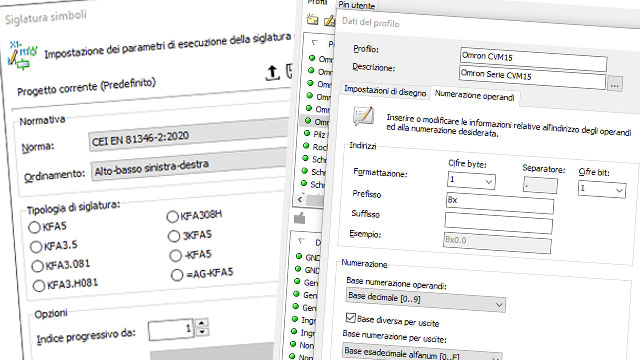The height and width of the screenshot is (360, 640).
Task: Decrease the Indice progressivo value with down arrow
Action: (x=202, y=332)
